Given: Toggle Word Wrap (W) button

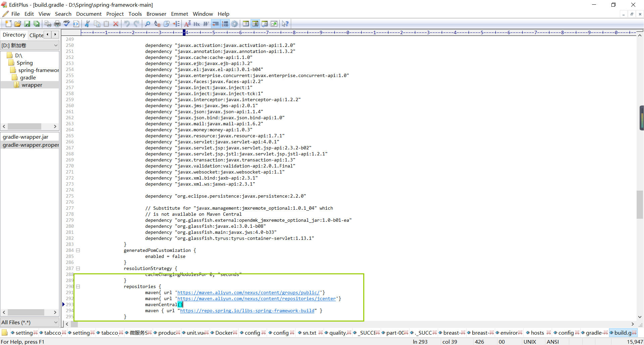Looking at the screenshot, I should point(206,24).
